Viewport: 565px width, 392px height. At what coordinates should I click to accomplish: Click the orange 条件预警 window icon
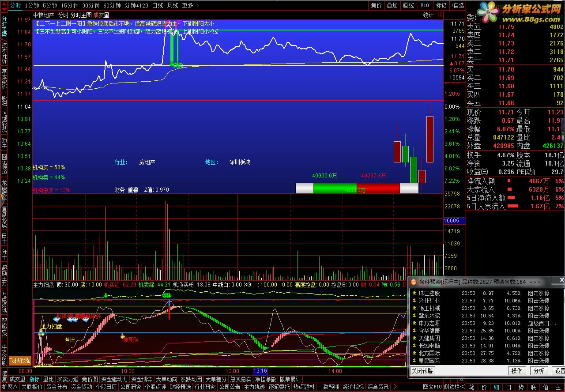(x=413, y=282)
